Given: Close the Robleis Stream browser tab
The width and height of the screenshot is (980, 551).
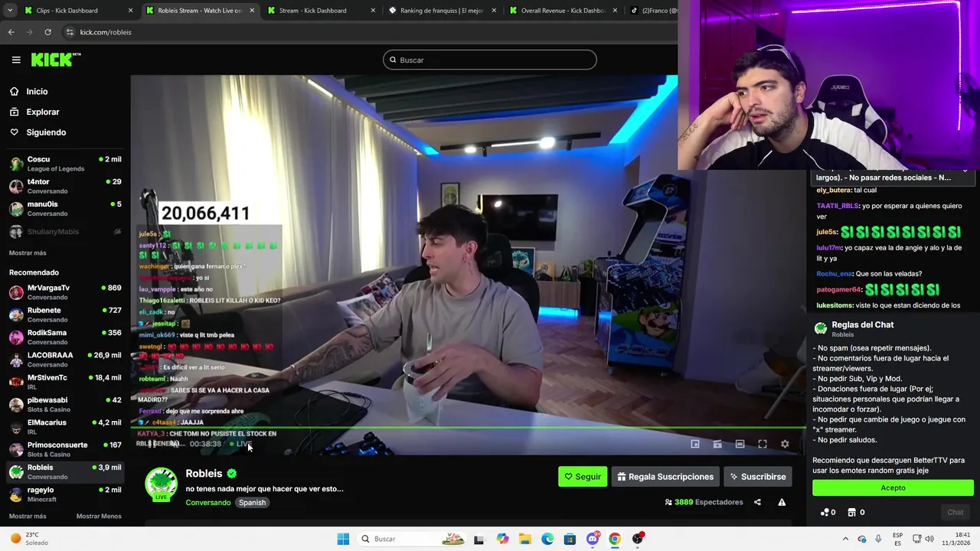Looking at the screenshot, I should [x=252, y=11].
